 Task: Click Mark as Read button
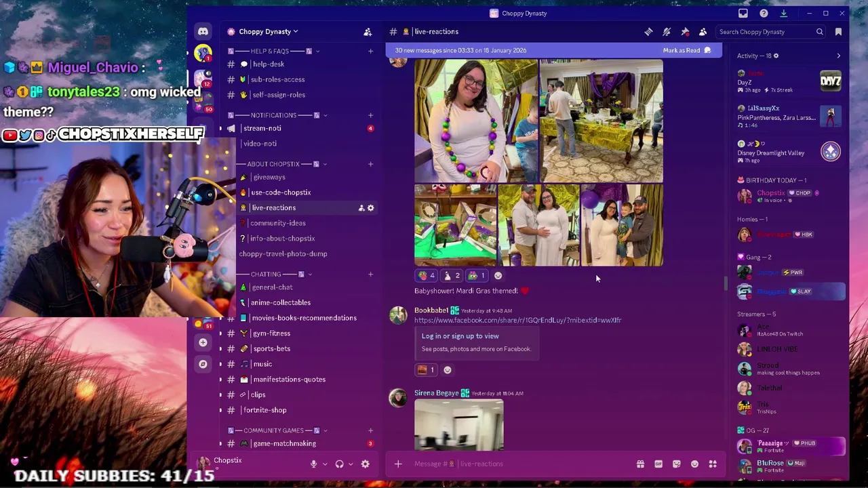coord(686,50)
